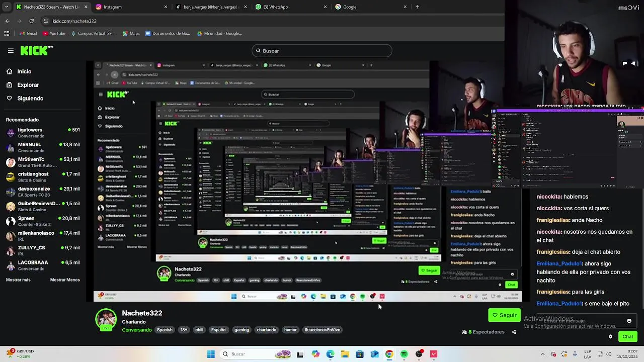This screenshot has height=362, width=644.
Task: Open the ZULLYY_CS recommended channel
Action: [43, 250]
